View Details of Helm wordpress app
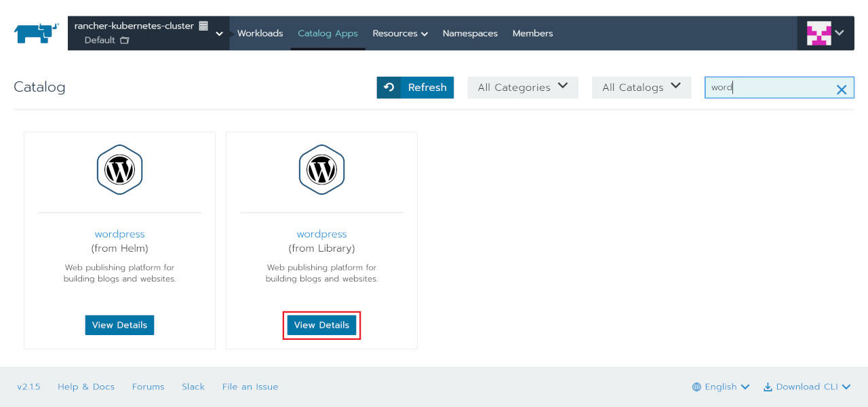The width and height of the screenshot is (868, 407). click(x=119, y=325)
